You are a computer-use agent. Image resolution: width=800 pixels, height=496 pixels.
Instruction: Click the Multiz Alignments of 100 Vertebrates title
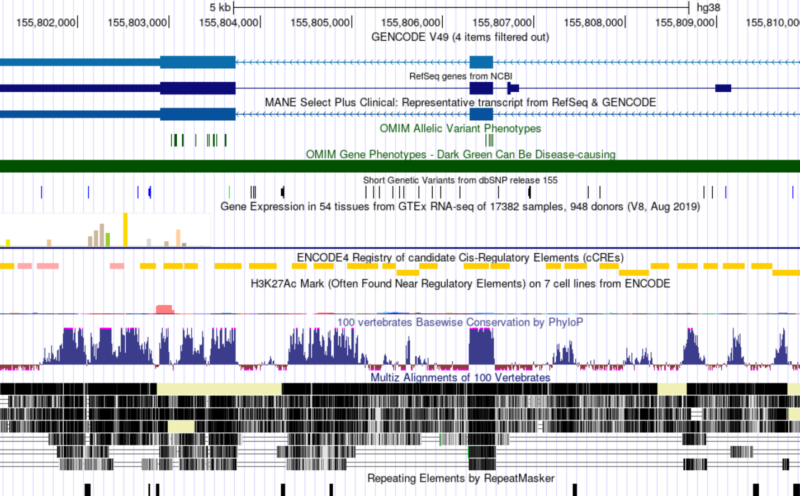[x=460, y=378]
